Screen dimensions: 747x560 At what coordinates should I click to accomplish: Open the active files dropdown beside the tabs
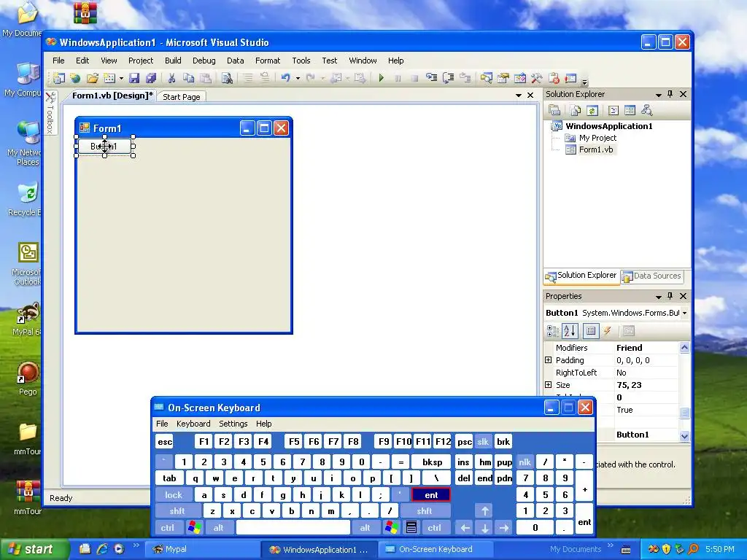coord(519,96)
